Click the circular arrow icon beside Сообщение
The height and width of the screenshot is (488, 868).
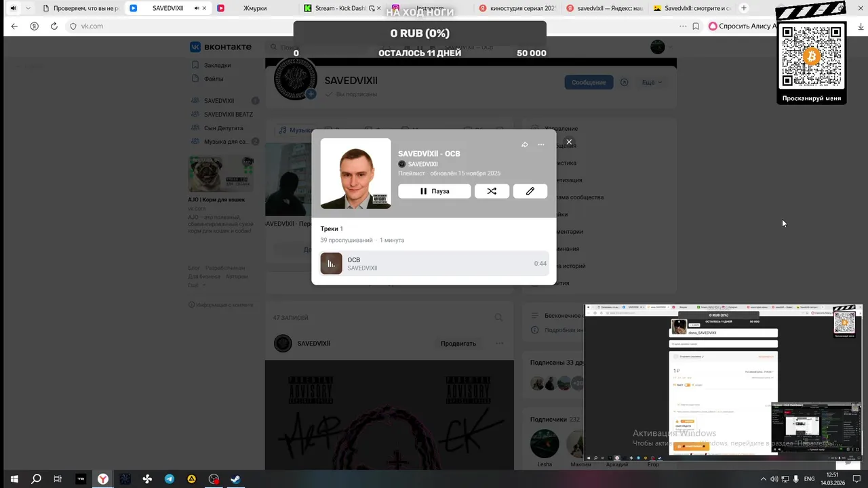click(x=625, y=82)
